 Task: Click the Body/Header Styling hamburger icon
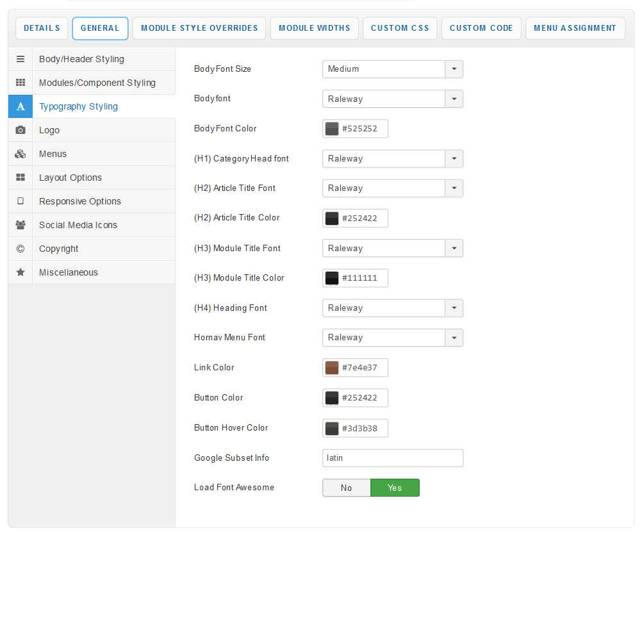coord(21,59)
